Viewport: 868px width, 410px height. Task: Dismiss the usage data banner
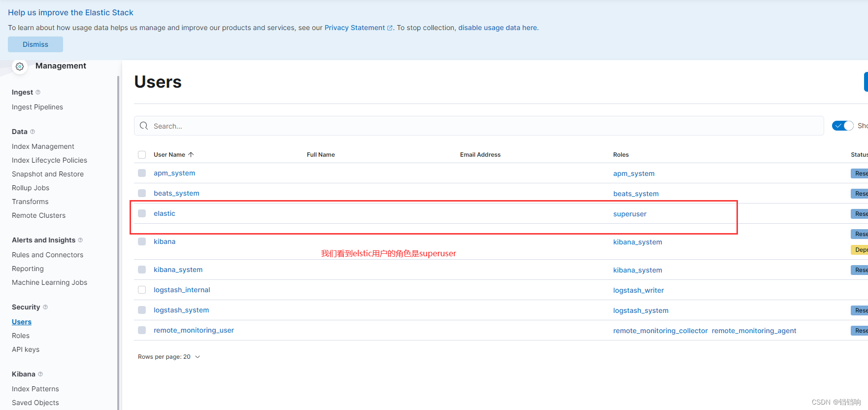[x=35, y=44]
